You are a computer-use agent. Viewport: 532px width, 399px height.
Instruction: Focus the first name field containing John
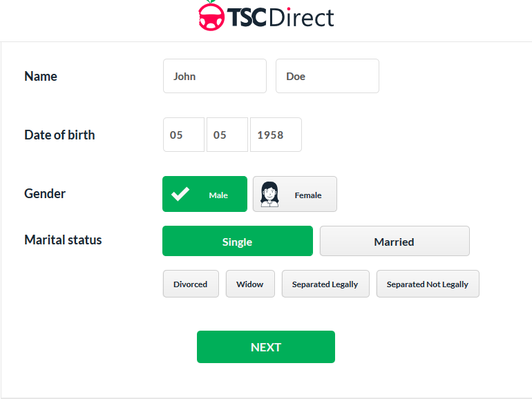click(215, 76)
